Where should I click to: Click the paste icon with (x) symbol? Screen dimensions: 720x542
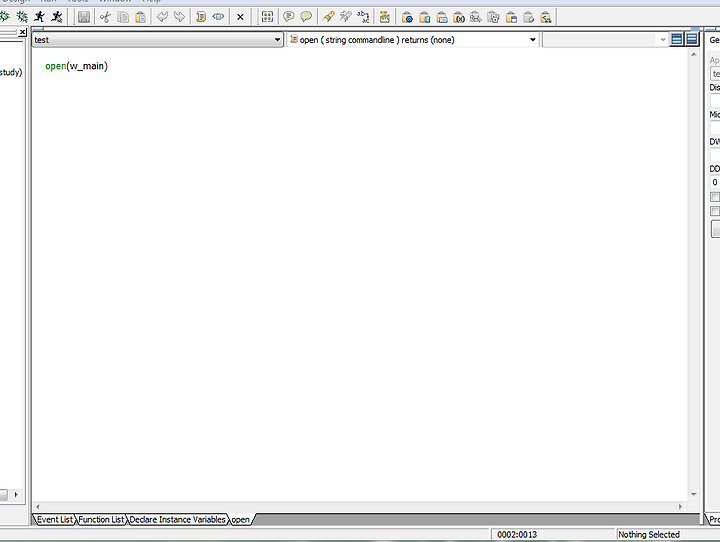click(459, 17)
